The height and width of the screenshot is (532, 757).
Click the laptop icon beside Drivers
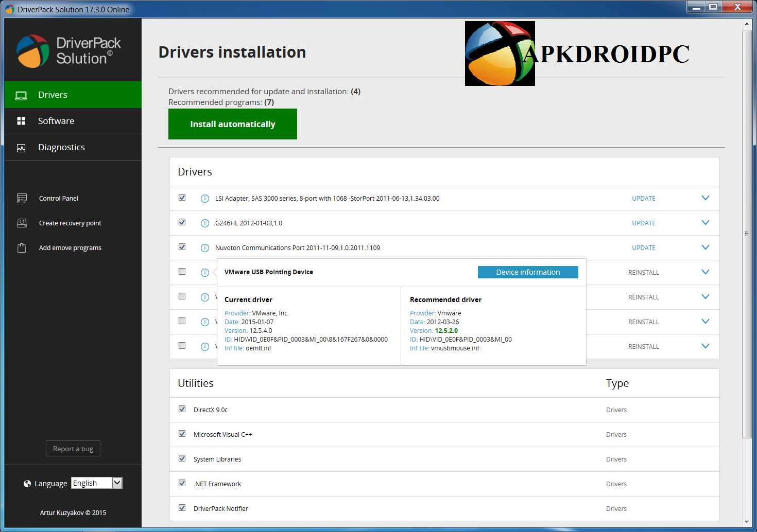(21, 95)
